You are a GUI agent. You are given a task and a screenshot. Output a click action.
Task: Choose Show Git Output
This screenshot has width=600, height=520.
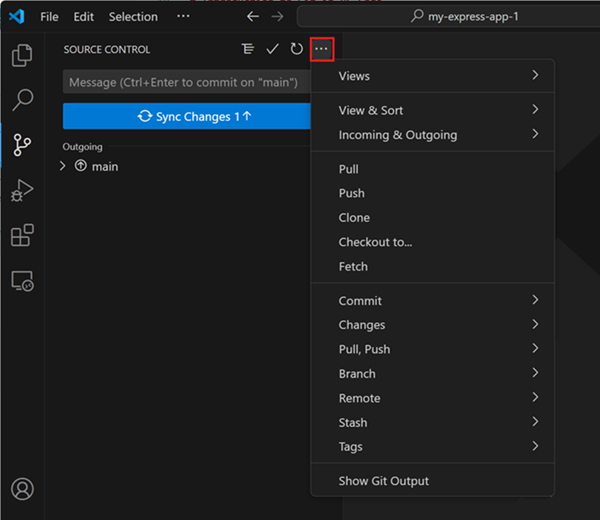384,481
